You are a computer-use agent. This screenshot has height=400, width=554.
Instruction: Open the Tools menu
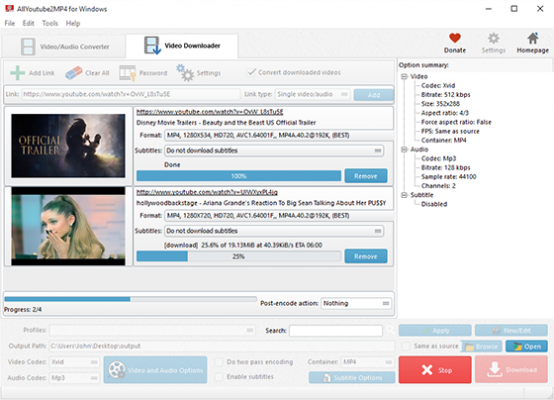(50, 23)
